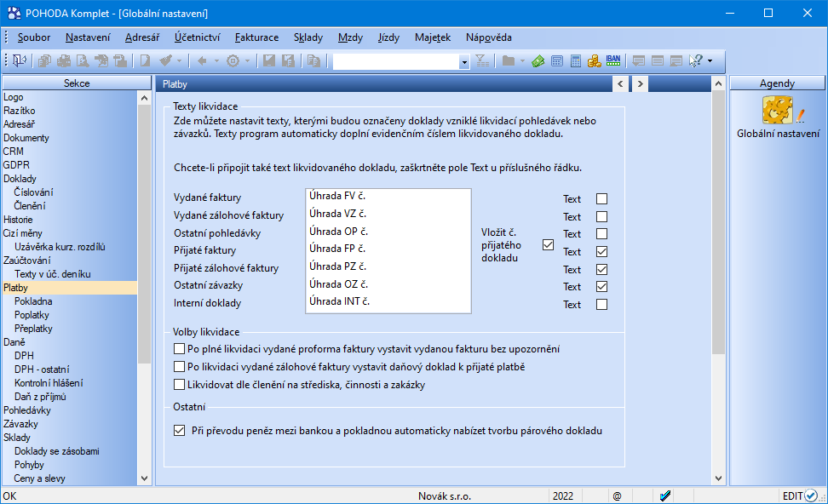828x504 pixels.
Task: Click the @ symbol in the status bar
Action: click(618, 496)
